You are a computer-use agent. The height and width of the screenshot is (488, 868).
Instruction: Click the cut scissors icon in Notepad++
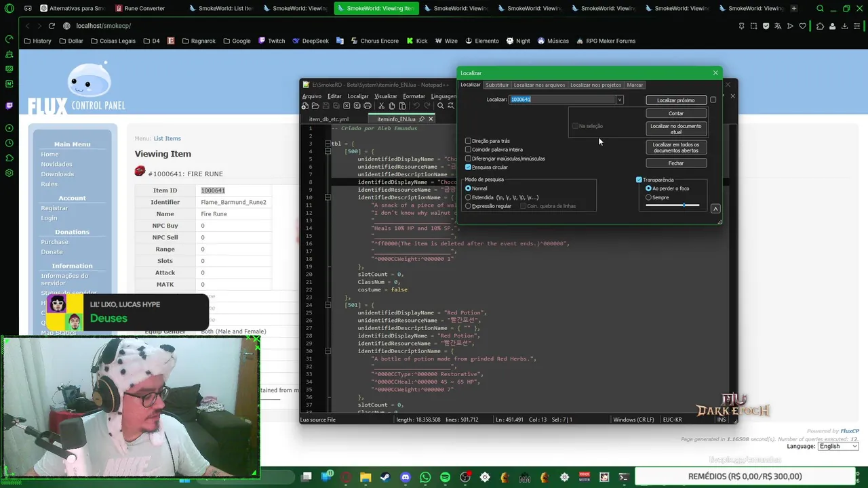[381, 106]
